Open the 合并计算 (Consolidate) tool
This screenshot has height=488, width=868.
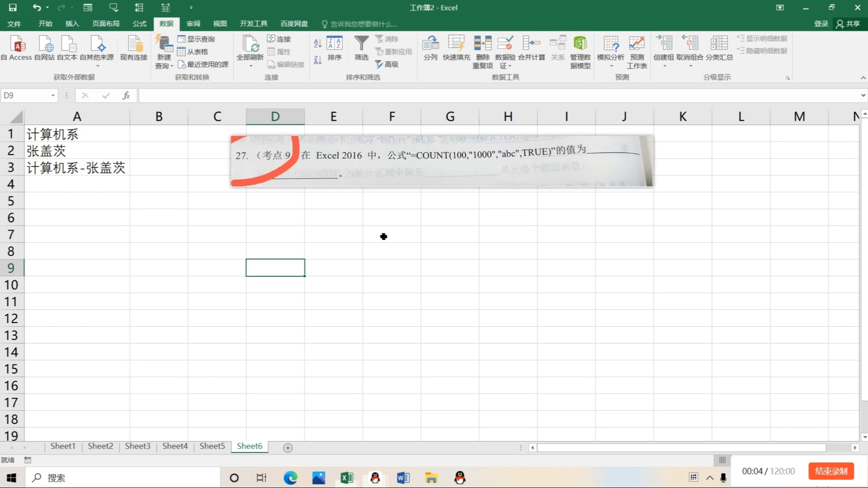531,48
